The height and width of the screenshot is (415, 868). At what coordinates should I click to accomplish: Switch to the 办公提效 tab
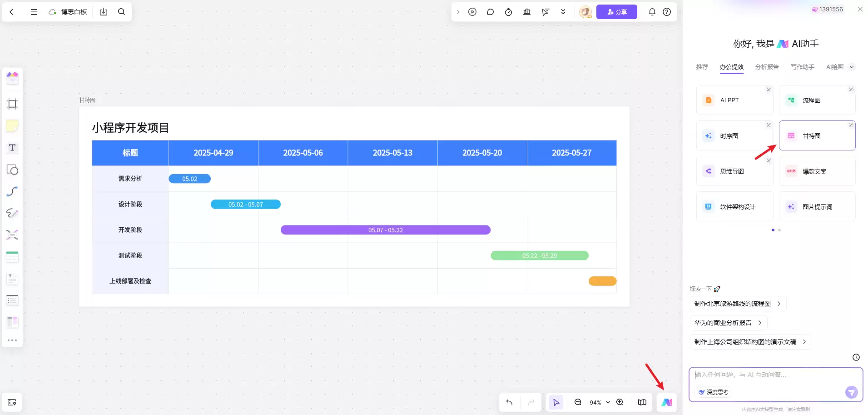click(x=731, y=67)
